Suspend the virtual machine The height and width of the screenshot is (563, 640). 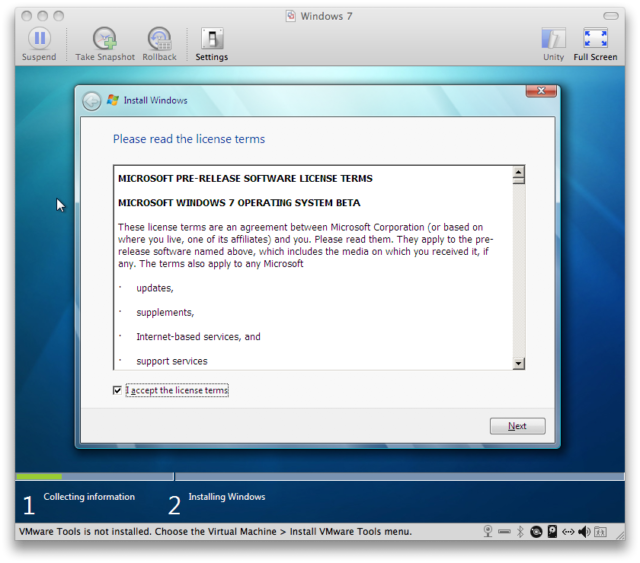pyautogui.click(x=39, y=44)
